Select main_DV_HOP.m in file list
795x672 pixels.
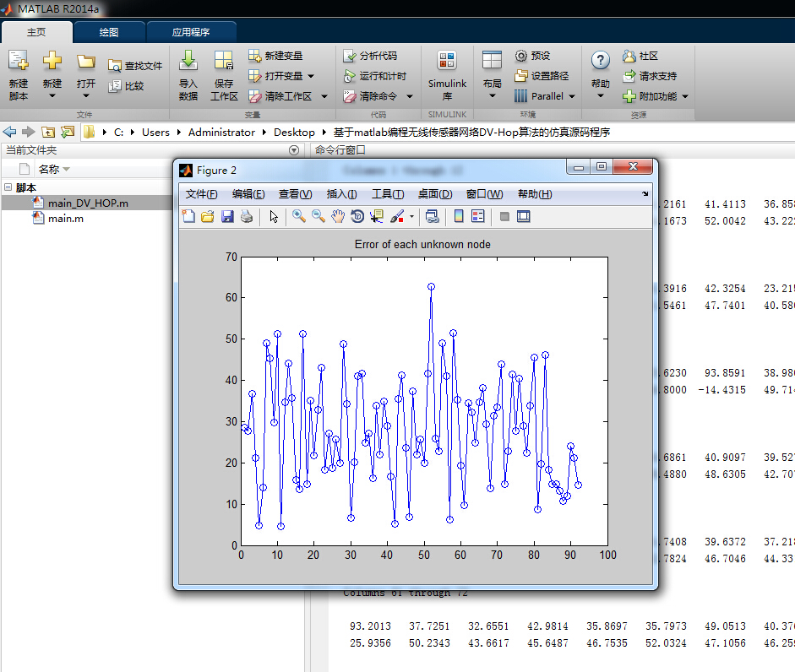[x=87, y=203]
